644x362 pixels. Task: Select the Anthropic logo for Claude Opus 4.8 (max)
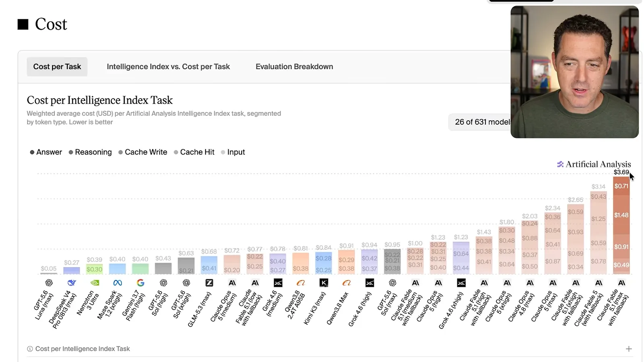530,283
